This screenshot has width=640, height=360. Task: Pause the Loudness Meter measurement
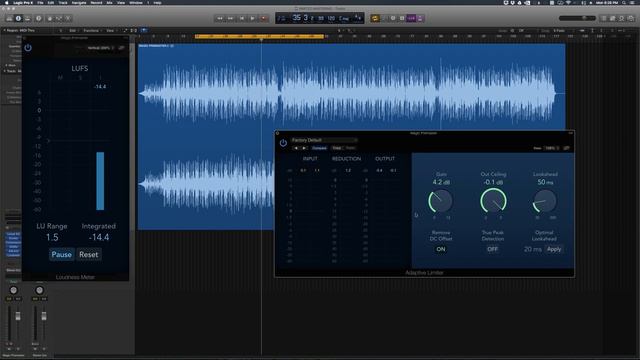(61, 254)
